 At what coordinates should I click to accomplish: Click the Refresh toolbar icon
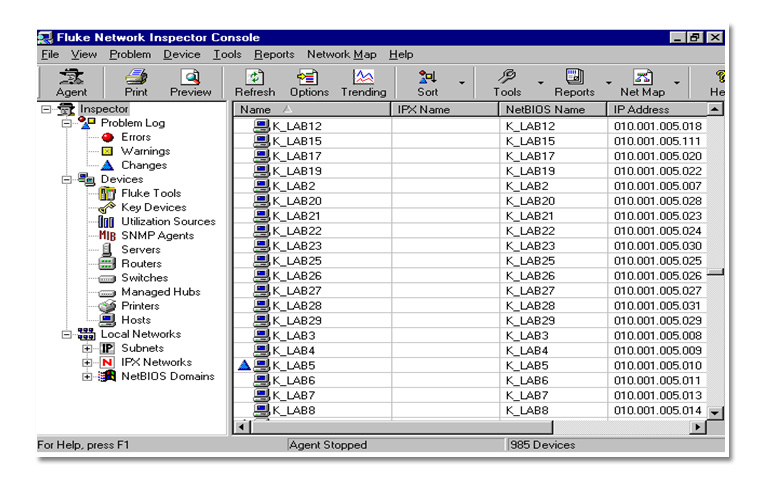[254, 82]
